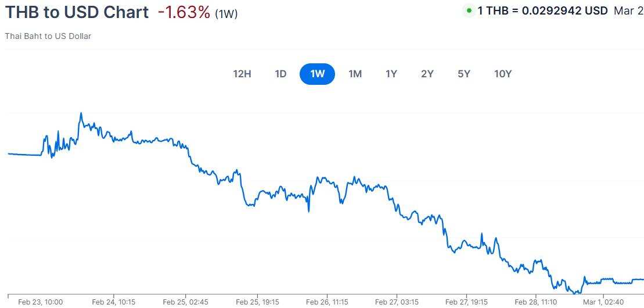Click the -1.63% weekly change value
Viewport: 644px width, 308px height.
[x=184, y=12]
